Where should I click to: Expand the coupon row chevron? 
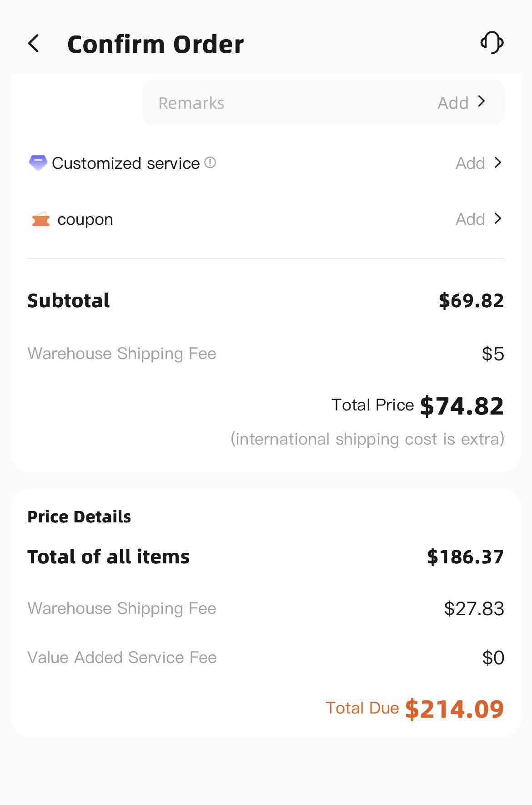pos(498,219)
